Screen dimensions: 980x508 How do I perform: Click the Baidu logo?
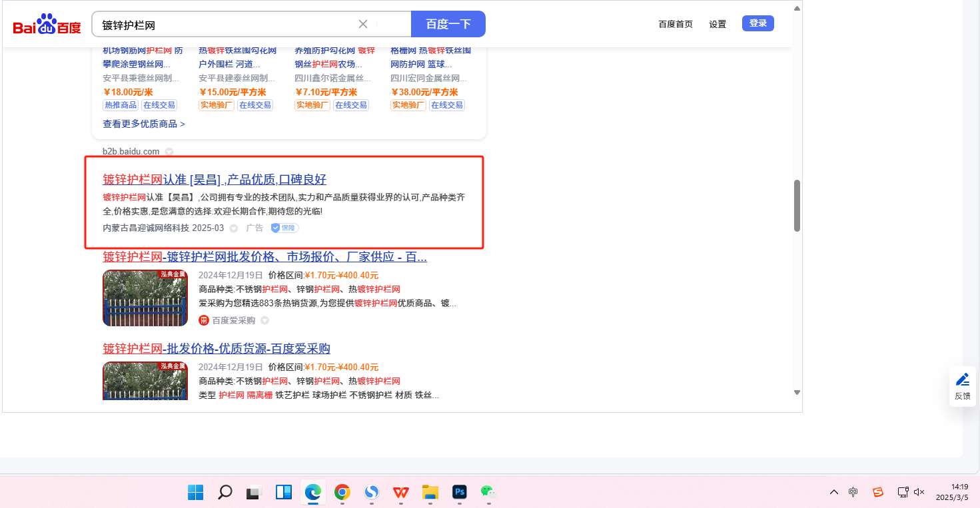pyautogui.click(x=47, y=25)
